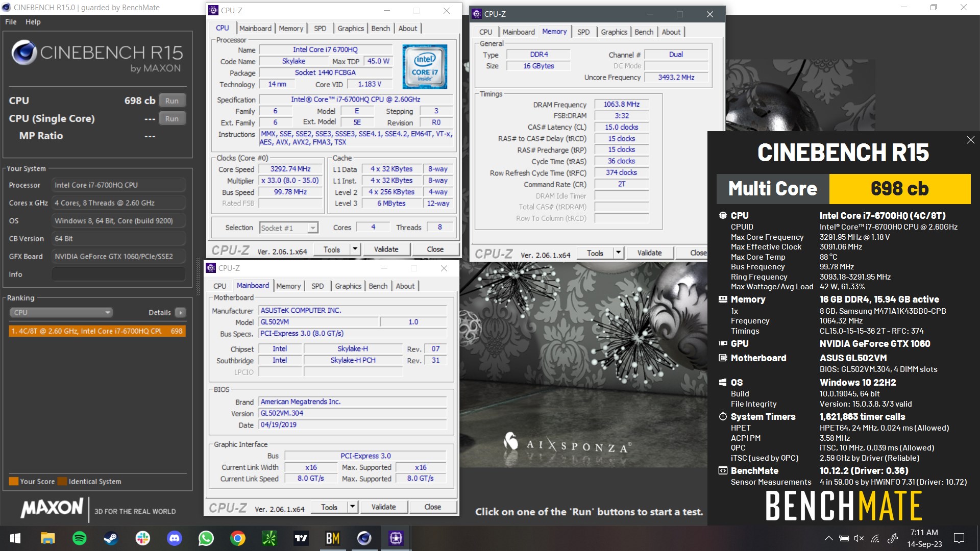The image size is (980, 551).
Task: Open Cinebench Help menu
Action: [x=33, y=22]
